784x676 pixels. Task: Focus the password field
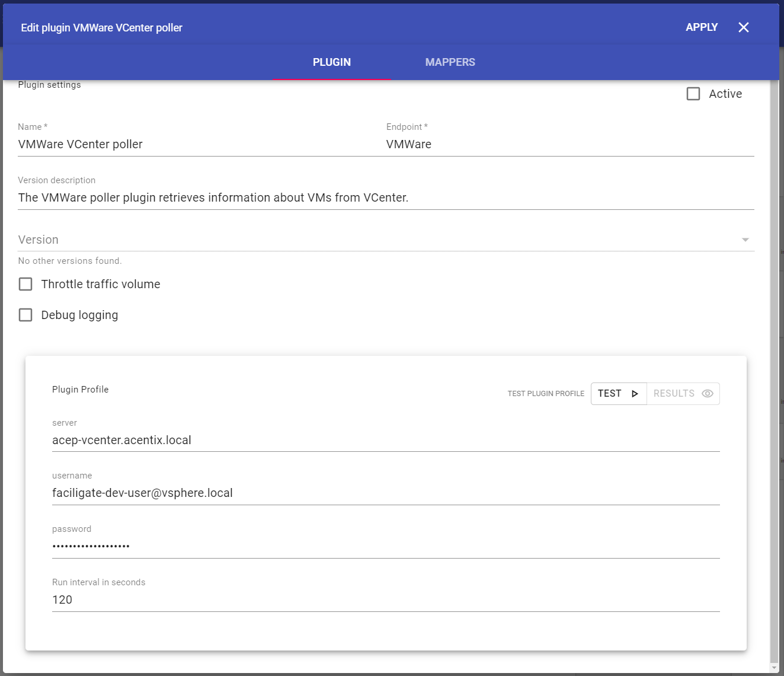click(385, 546)
